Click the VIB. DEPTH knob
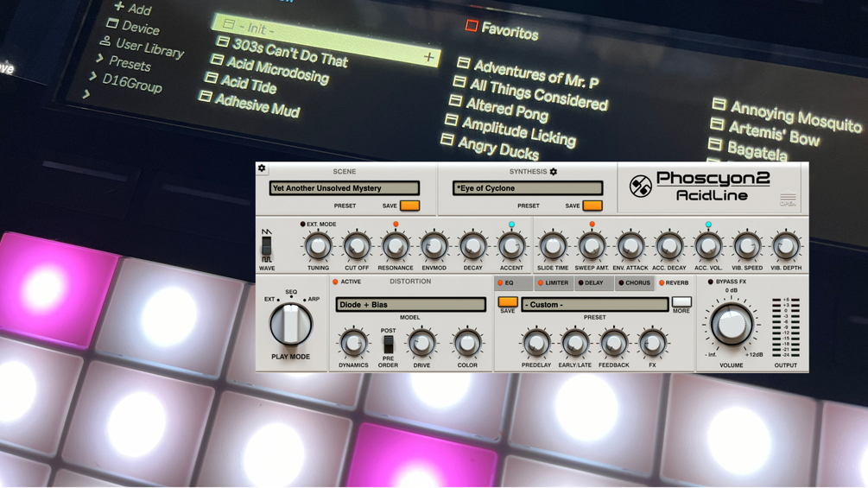Screen dimensions: 868x488 tap(785, 246)
